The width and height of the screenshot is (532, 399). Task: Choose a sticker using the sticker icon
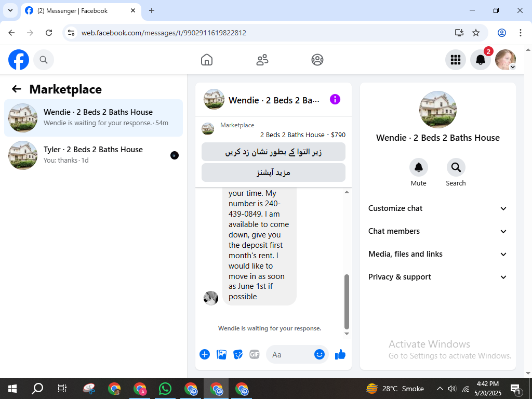click(238, 354)
